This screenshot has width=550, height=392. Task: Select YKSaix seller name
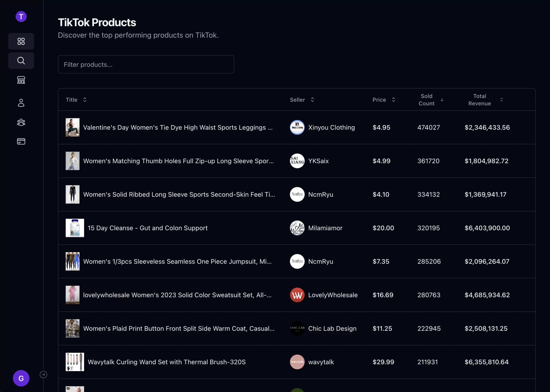pos(319,161)
